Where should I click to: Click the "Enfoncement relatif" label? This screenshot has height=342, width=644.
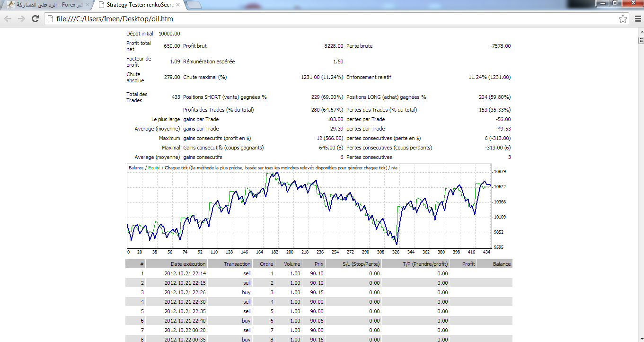[x=369, y=77]
